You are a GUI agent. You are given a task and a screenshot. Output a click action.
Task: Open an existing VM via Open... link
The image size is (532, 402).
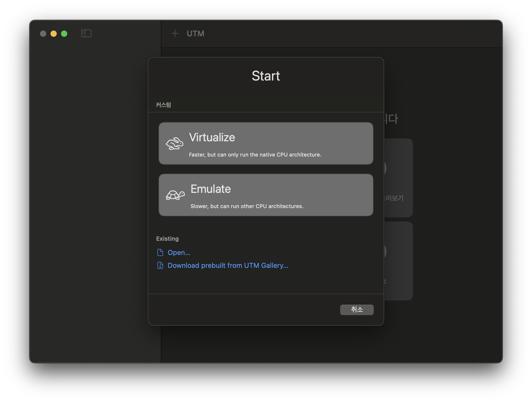click(x=179, y=253)
